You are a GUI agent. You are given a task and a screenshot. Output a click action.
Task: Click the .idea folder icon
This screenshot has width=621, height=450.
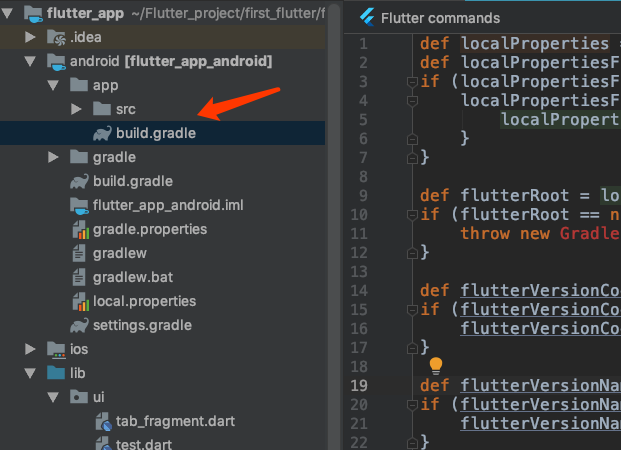tap(56, 38)
